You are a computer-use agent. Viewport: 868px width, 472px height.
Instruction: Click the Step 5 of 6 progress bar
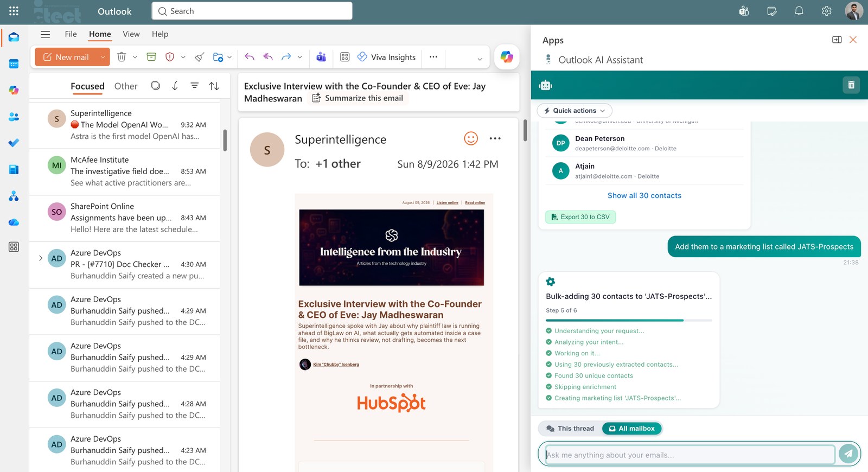629,320
